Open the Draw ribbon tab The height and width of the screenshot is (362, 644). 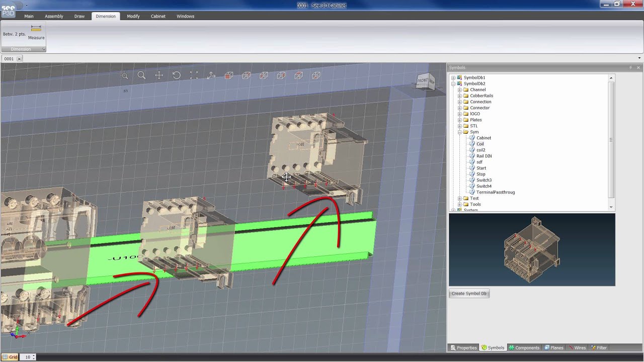pos(79,16)
